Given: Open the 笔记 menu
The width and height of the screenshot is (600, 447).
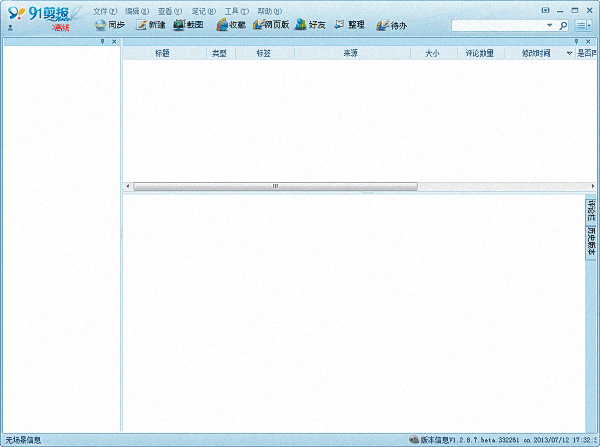Looking at the screenshot, I should [204, 11].
